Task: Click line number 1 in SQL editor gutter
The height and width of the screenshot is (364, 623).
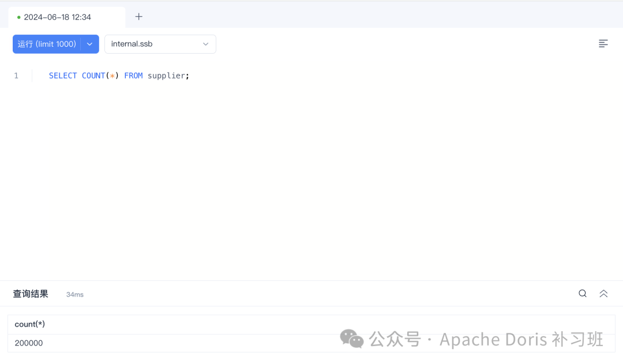Action: click(x=16, y=75)
